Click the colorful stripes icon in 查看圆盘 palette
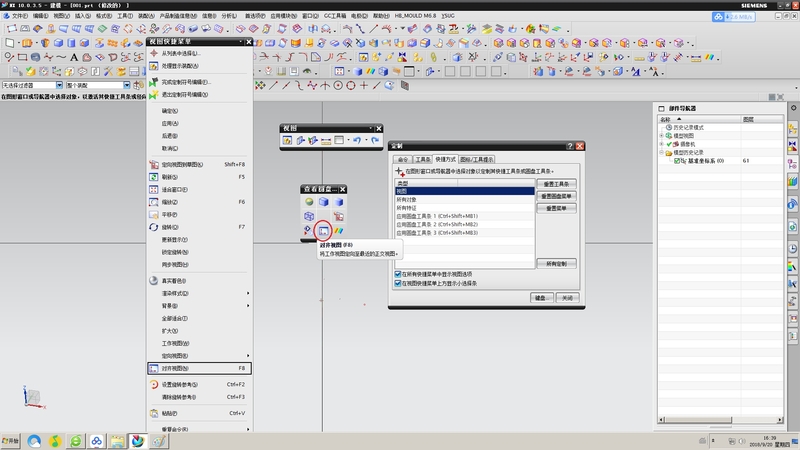This screenshot has width=800, height=450. pyautogui.click(x=338, y=231)
